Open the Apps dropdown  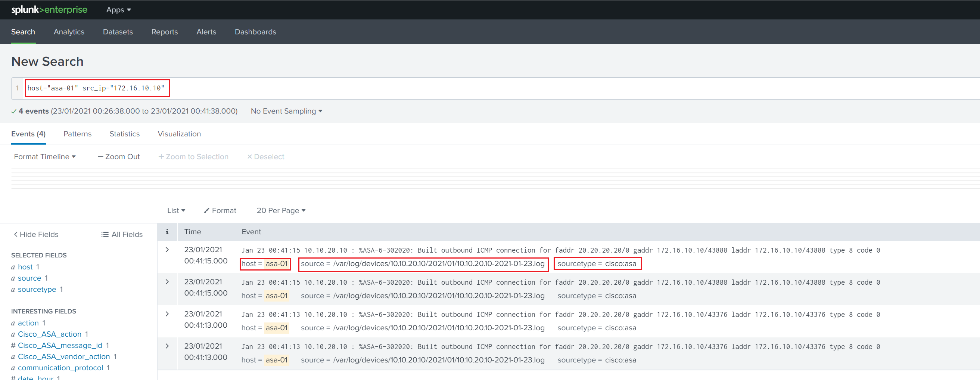[x=118, y=9]
